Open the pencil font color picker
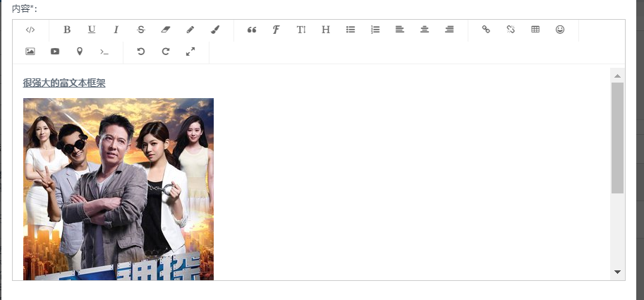The image size is (644, 300). click(x=190, y=30)
